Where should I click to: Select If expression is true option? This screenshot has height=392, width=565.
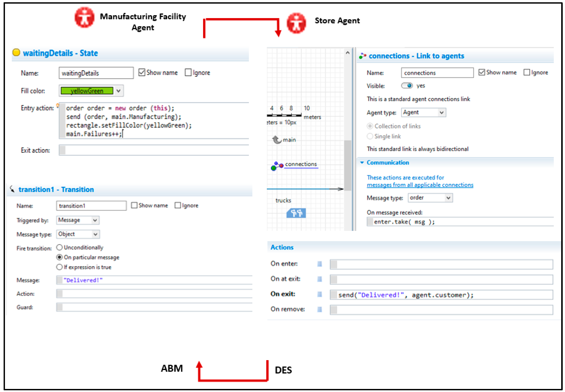[59, 267]
